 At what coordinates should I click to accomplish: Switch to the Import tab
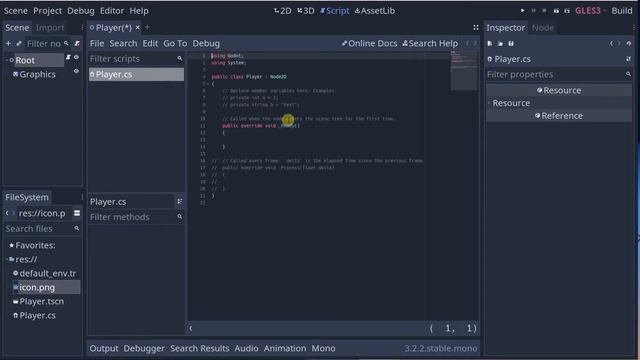50,28
